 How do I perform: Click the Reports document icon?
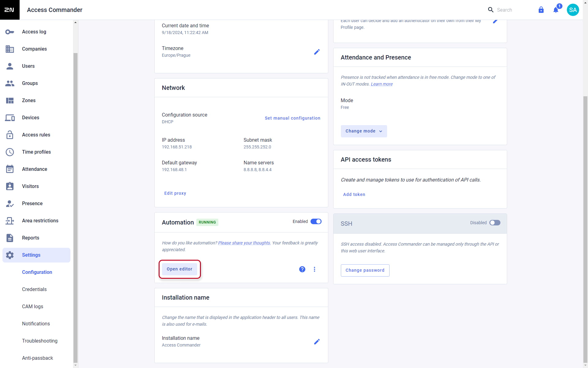point(10,238)
